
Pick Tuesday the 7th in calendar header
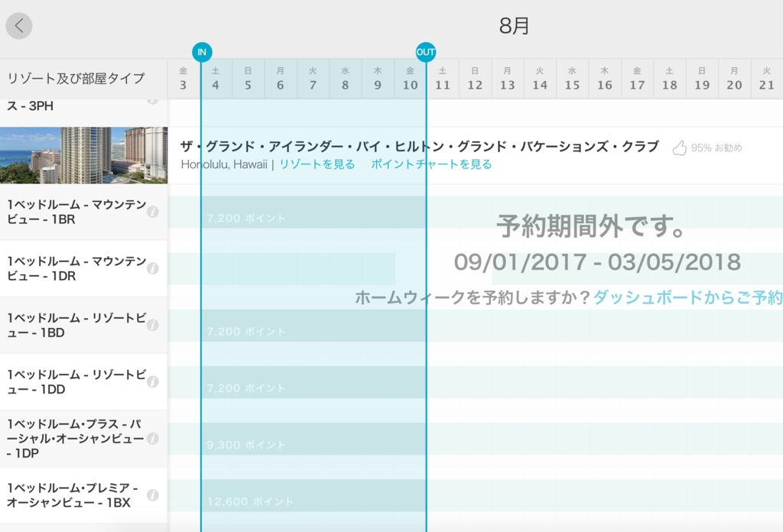[313, 79]
